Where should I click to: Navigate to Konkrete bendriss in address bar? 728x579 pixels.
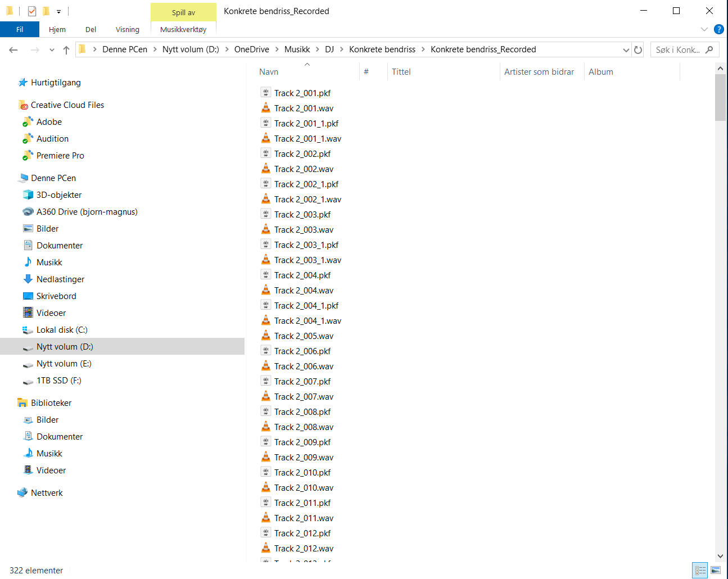pyautogui.click(x=382, y=49)
